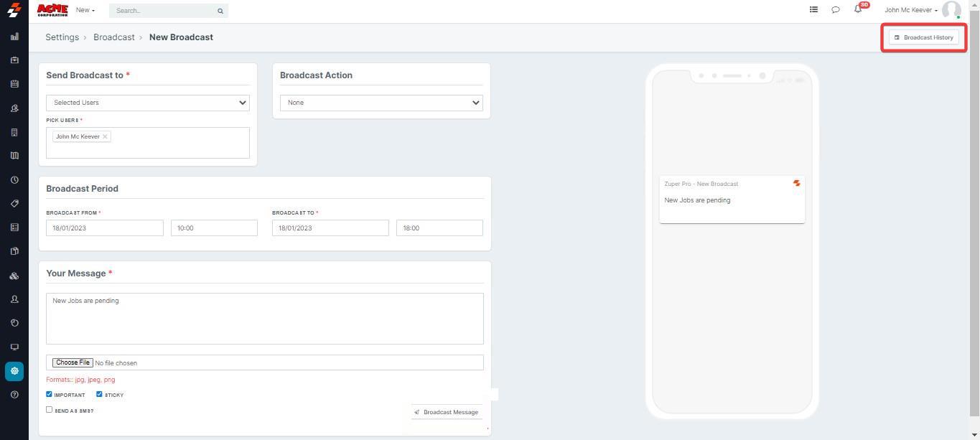
Task: Open the New dropdown menu
Action: tap(85, 10)
